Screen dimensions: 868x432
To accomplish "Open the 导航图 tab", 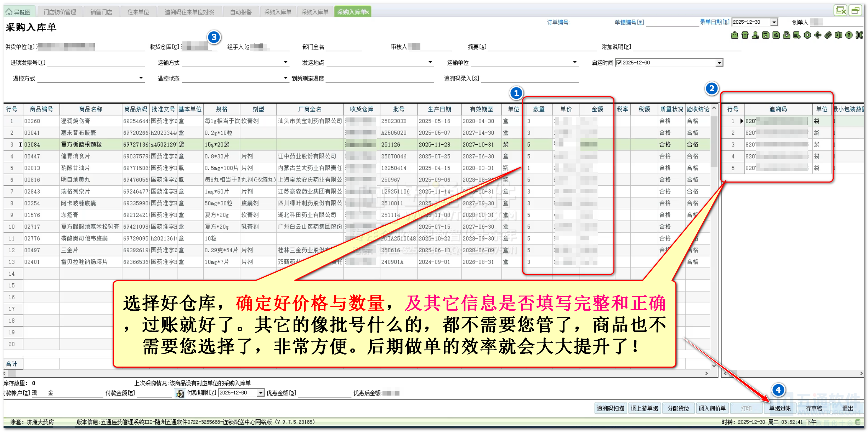I will [19, 12].
